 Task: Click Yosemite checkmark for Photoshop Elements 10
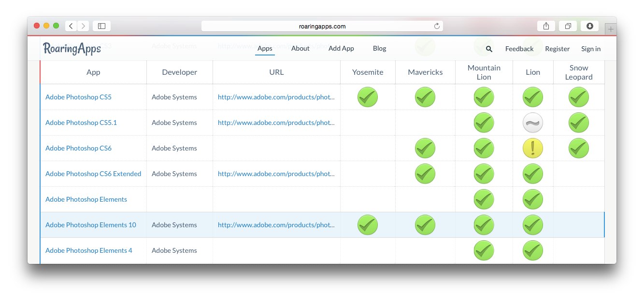(367, 225)
